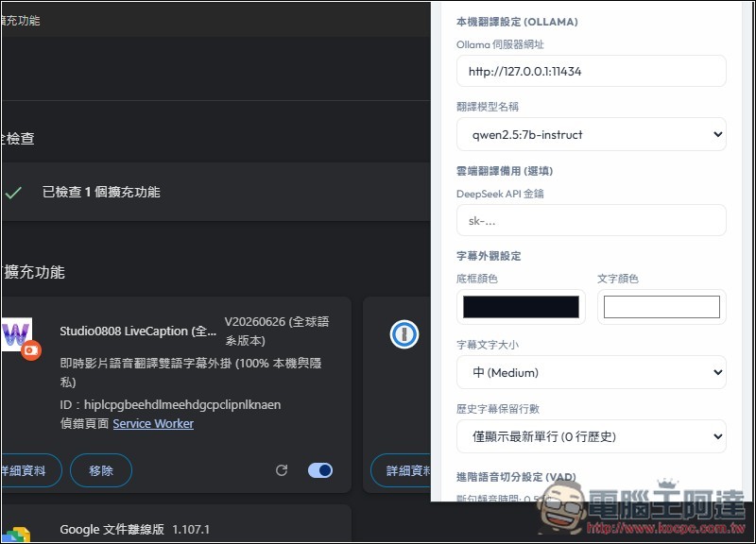The height and width of the screenshot is (544, 756).
Task: Open the 歷史字幕保留行數 dropdown
Action: [x=592, y=436]
